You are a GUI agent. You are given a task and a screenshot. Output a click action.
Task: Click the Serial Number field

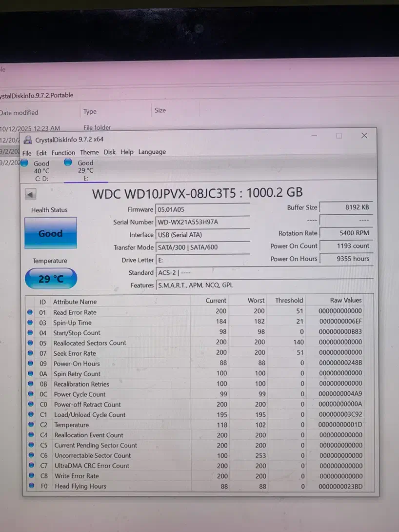coord(202,222)
